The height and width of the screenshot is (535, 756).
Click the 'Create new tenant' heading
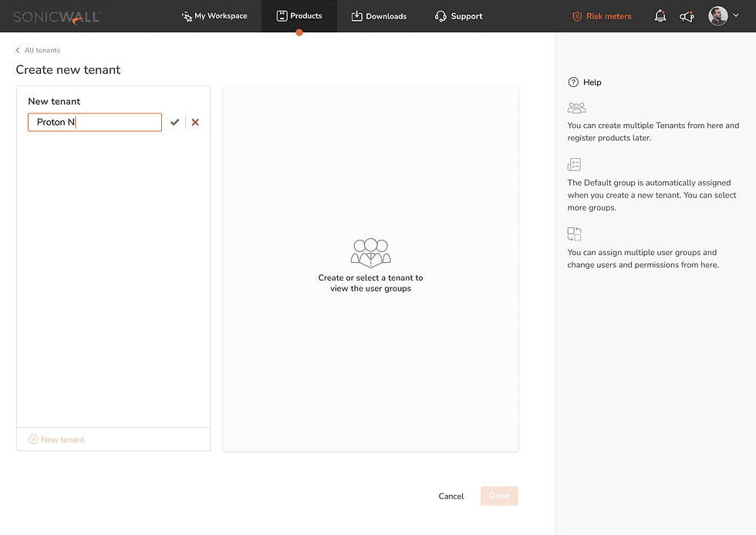click(x=68, y=70)
